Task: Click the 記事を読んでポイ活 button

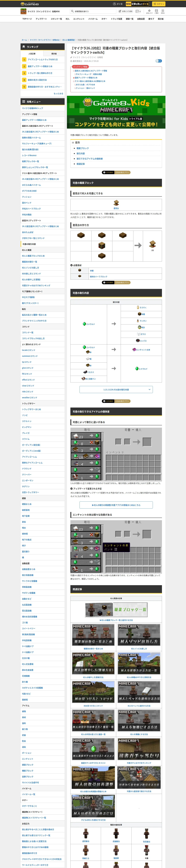Action: tap(137, 4)
